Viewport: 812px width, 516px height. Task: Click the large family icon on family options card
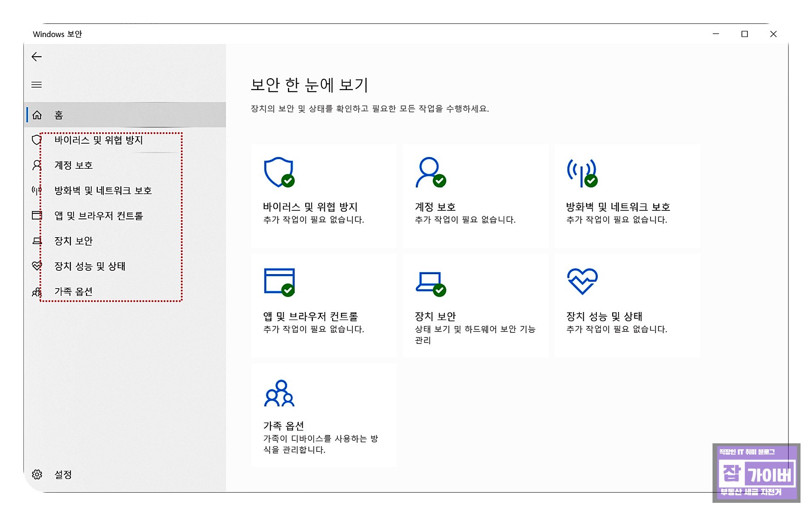pyautogui.click(x=279, y=393)
